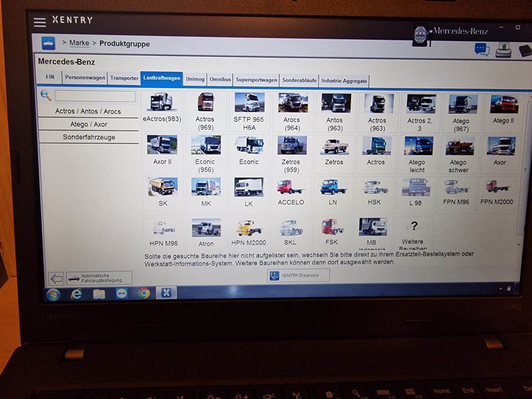Image resolution: width=532 pixels, height=399 pixels.
Task: Select the Atego schwer tile
Action: pos(459,155)
